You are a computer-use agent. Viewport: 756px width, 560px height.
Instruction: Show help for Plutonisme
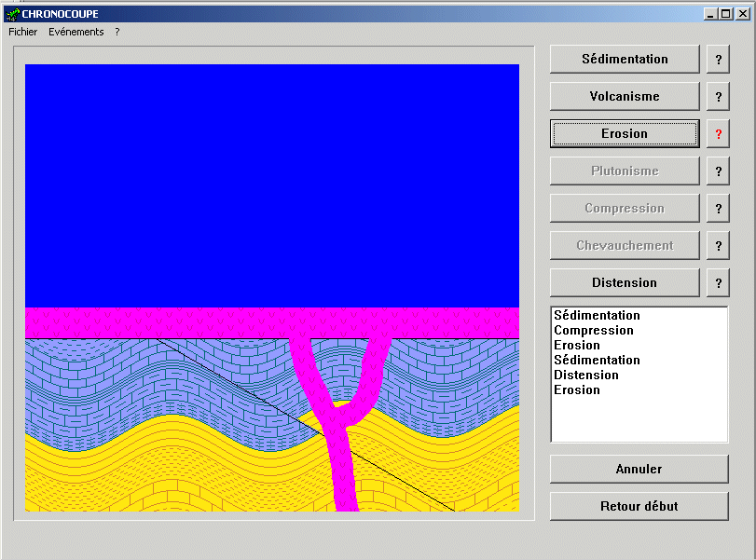click(x=718, y=171)
